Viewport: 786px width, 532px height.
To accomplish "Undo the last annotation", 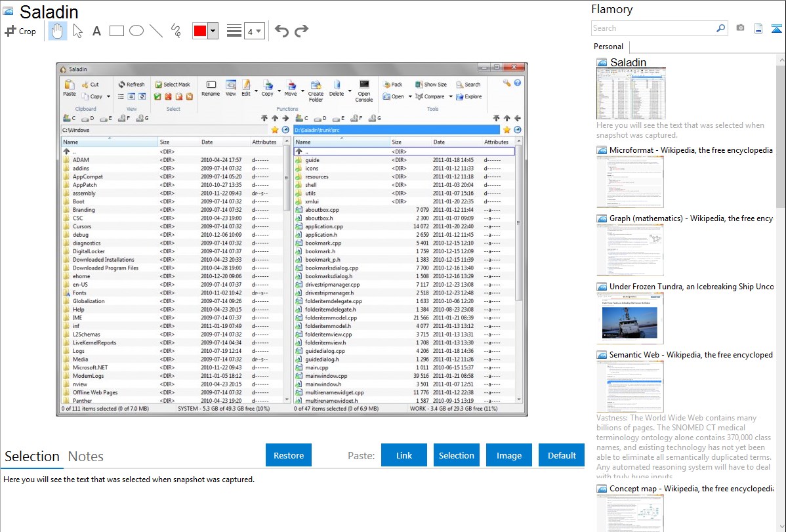I will [281, 31].
